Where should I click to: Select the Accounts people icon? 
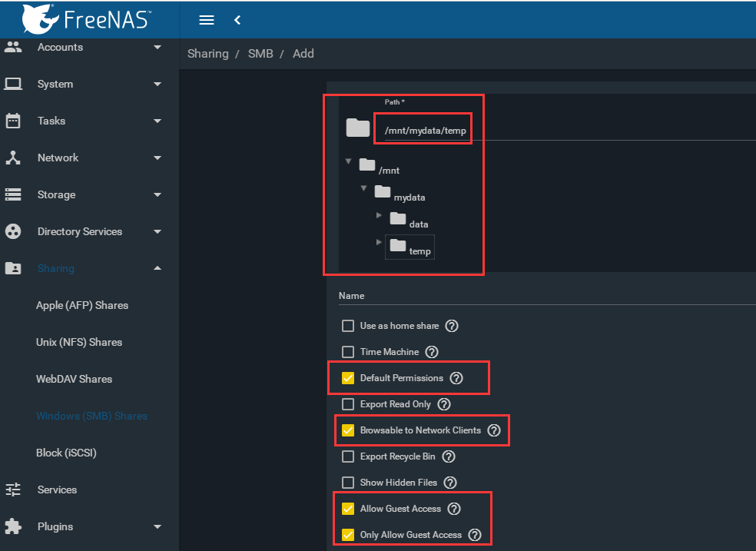[x=13, y=47]
